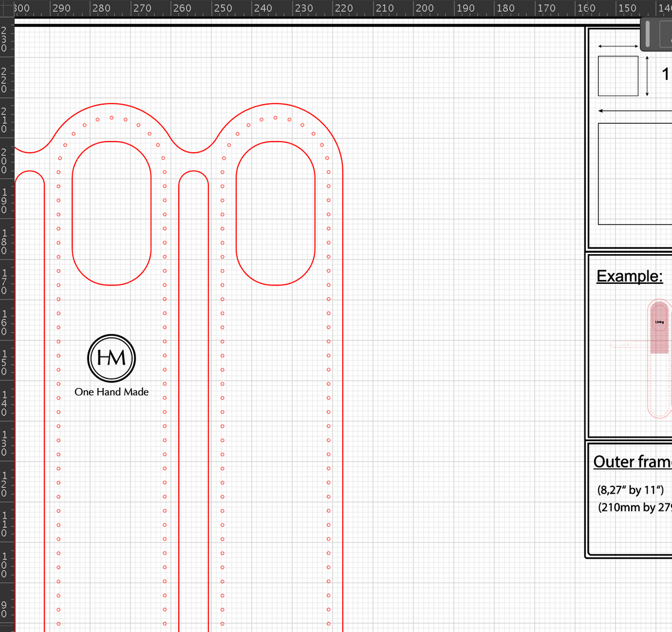Select the HM circular logo on canvas
Viewport: 672px width, 632px height.
(x=111, y=358)
